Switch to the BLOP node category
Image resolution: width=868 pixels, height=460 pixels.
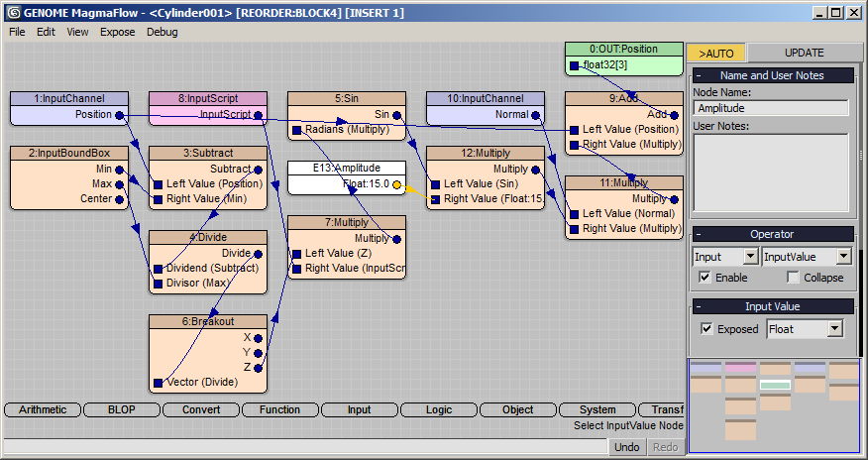point(122,409)
